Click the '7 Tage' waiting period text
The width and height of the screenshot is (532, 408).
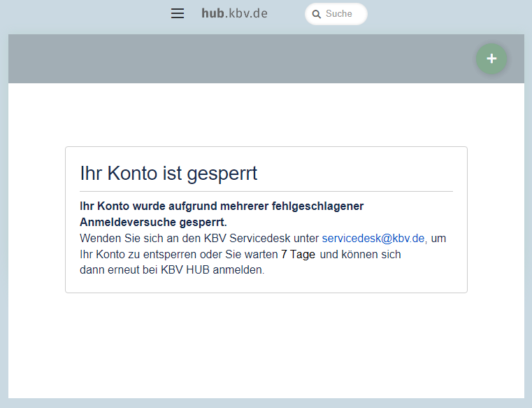[x=298, y=255]
